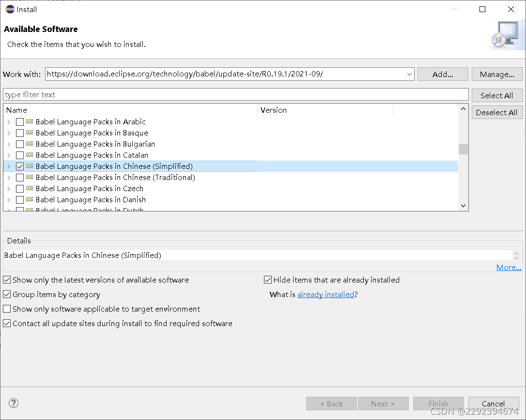Expand the Chinese (Traditional) tree node
Screen dimensions: 526x420
pos(9,177)
